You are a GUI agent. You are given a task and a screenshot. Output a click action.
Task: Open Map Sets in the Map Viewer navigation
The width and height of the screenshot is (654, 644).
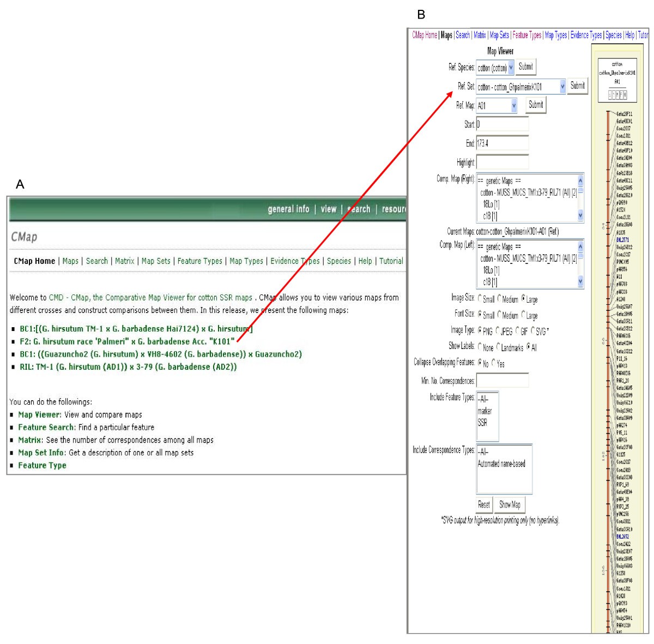[499, 35]
